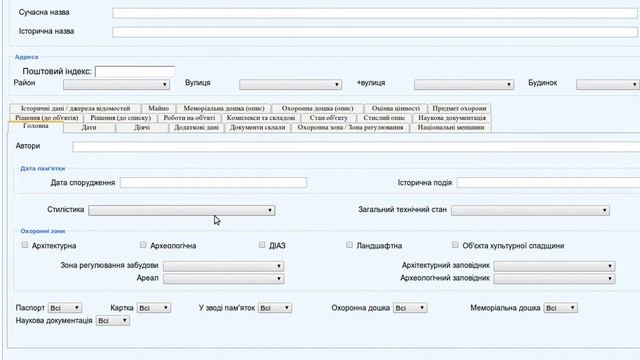The width and height of the screenshot is (640, 360).
Task: Toggle the Археологічна checkbox
Action: tap(143, 245)
